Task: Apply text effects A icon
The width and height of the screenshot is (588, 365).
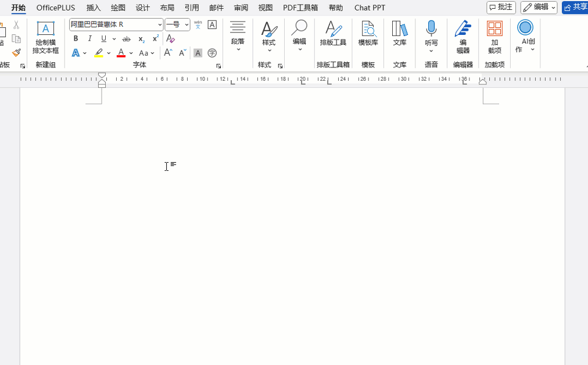Action: [x=76, y=53]
